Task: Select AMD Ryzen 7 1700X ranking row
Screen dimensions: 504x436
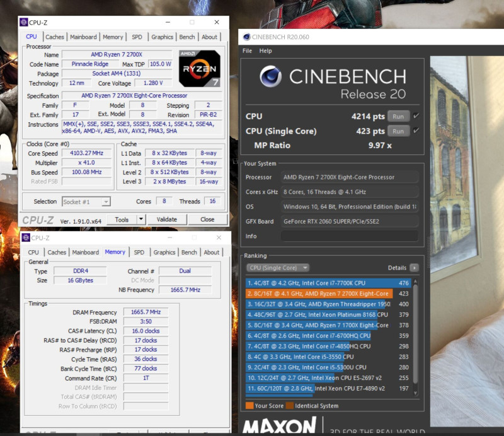Action: coord(328,325)
